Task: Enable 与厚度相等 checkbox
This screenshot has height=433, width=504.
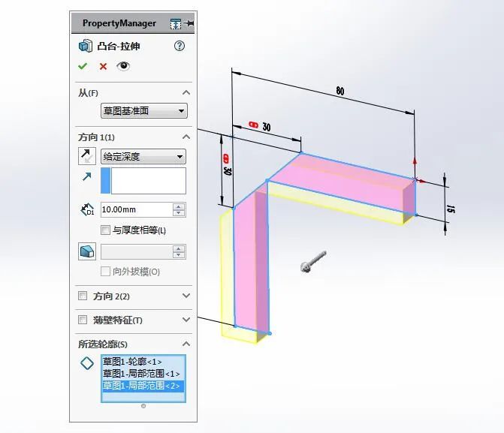Action: tap(105, 230)
